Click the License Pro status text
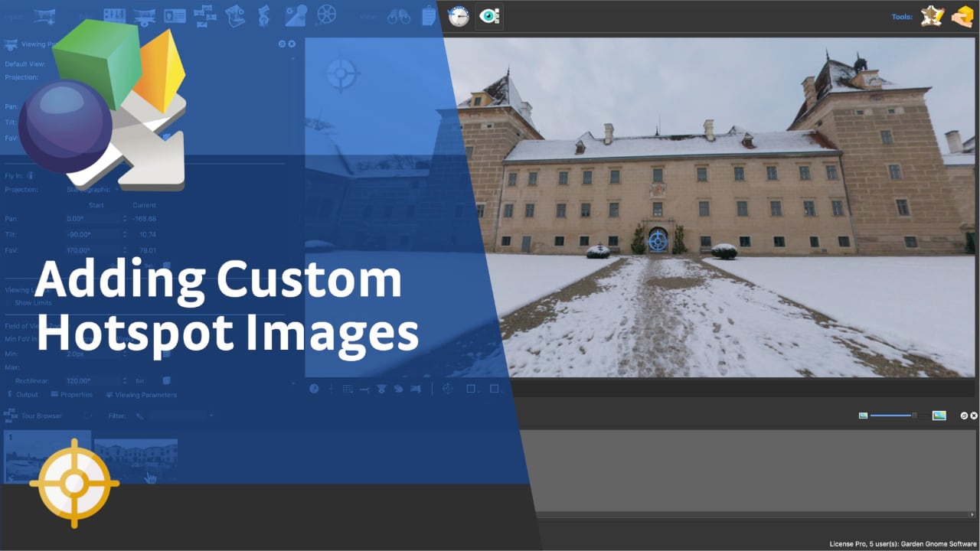Viewport: 980px width, 551px height. 903,544
